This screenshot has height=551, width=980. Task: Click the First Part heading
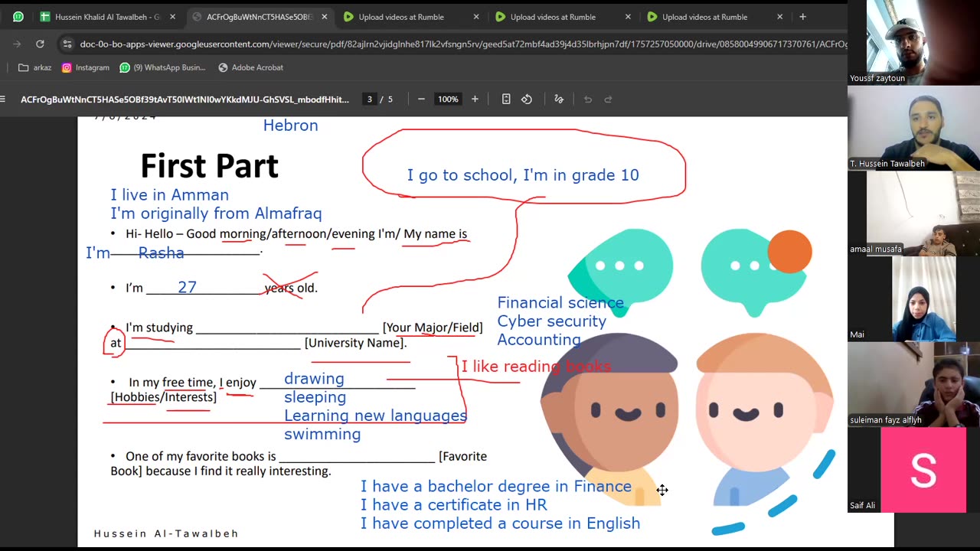tap(209, 166)
